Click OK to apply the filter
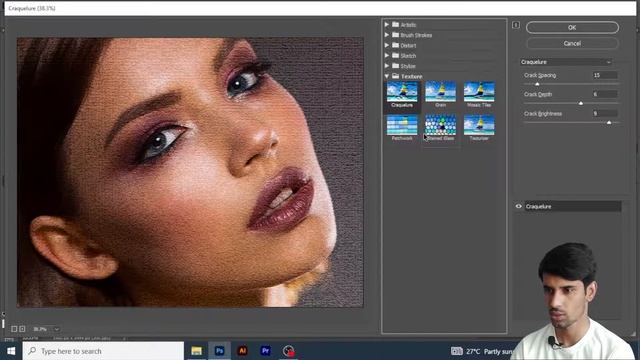640x360 pixels. coord(572,27)
